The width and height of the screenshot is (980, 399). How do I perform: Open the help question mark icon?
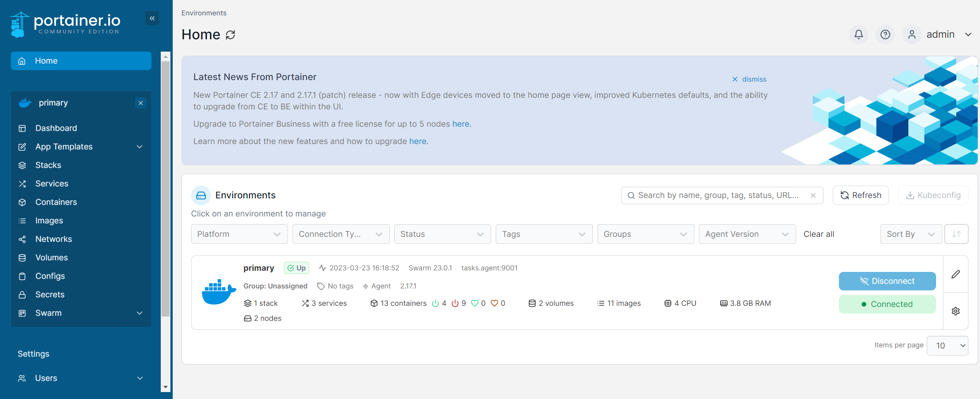point(885,35)
